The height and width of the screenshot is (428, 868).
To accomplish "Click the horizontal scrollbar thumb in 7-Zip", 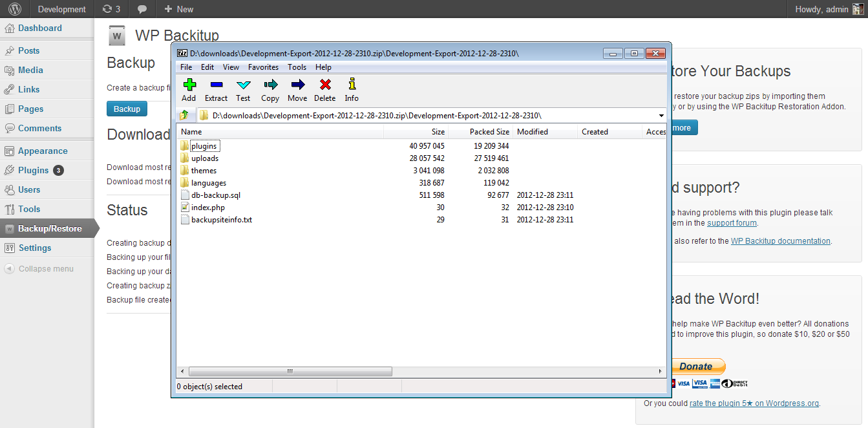I will pos(290,372).
